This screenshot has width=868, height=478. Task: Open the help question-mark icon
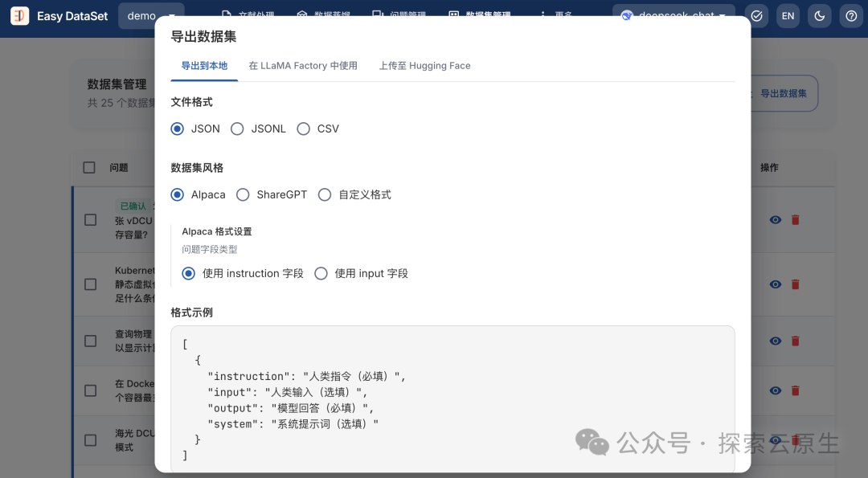pos(851,16)
